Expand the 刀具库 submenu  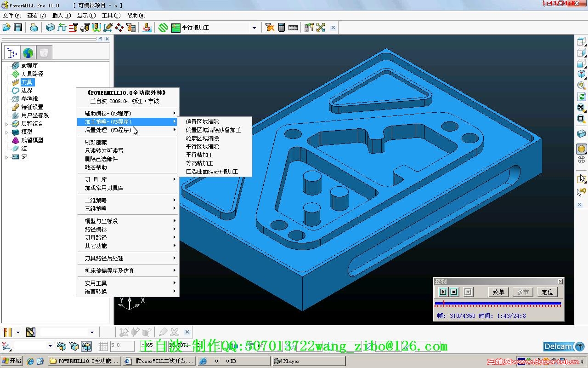pyautogui.click(x=128, y=179)
